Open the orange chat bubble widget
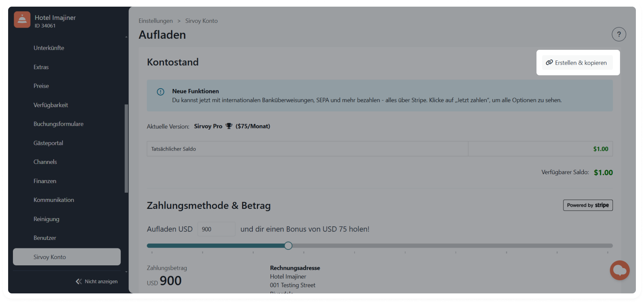 click(620, 271)
